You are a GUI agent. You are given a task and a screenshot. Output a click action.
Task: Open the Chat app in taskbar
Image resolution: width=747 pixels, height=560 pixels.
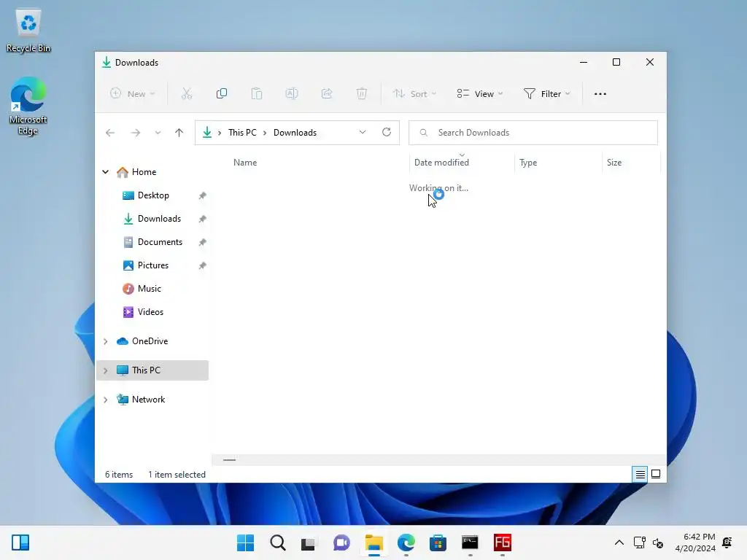tap(341, 542)
